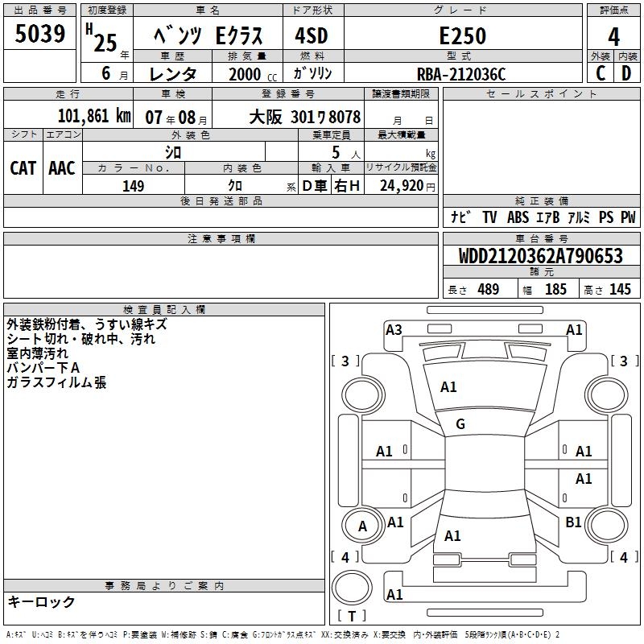Click fuel type ガソリン
The height and width of the screenshot is (644, 644).
(312, 73)
